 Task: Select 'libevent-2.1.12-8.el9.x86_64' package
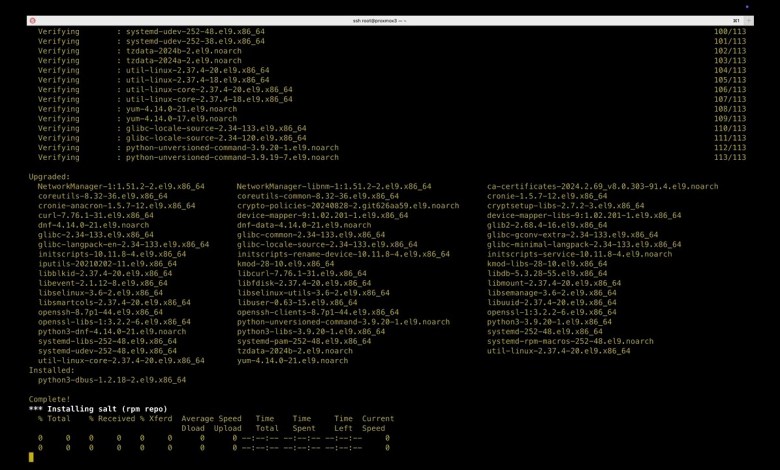(102, 283)
